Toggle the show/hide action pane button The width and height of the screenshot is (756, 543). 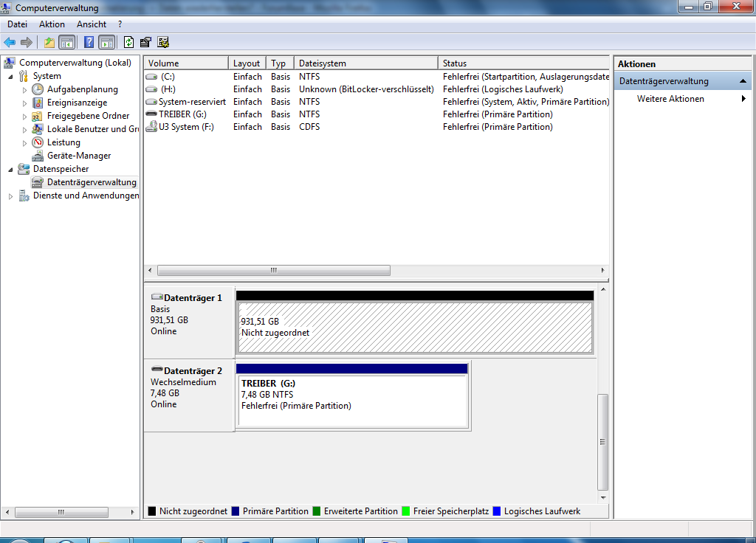(x=106, y=42)
